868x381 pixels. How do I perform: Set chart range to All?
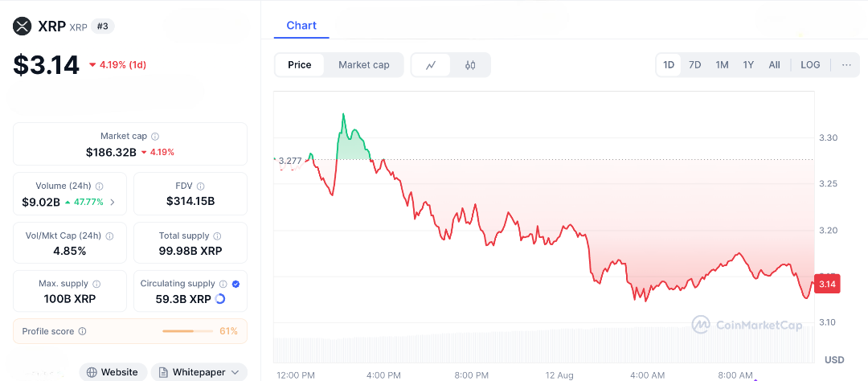point(775,65)
